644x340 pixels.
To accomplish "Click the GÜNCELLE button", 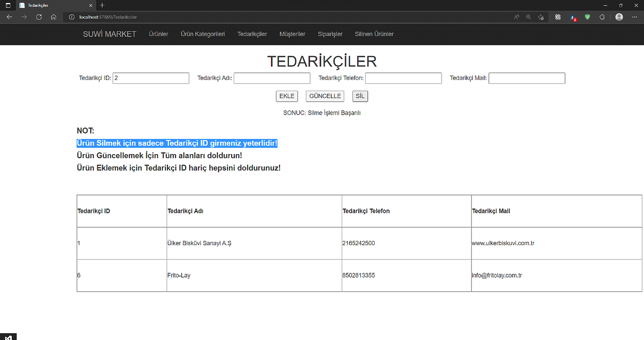I will tap(325, 96).
